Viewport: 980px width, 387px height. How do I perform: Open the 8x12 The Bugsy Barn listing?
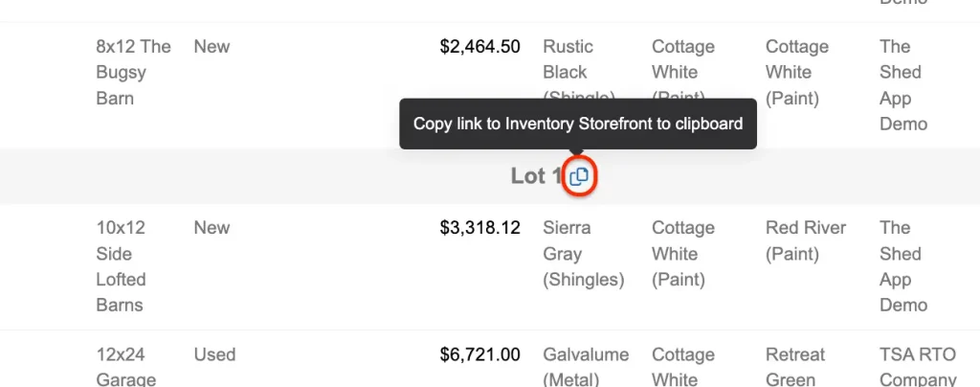[133, 72]
